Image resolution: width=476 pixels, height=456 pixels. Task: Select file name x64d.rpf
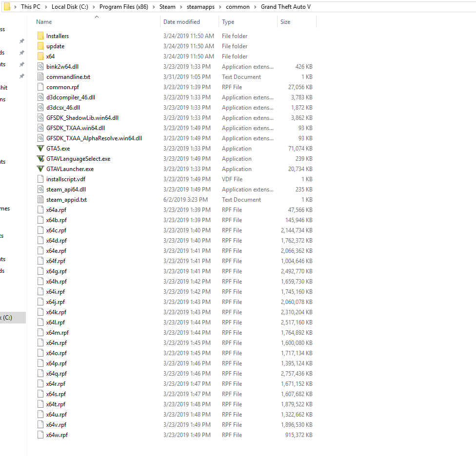[57, 241]
